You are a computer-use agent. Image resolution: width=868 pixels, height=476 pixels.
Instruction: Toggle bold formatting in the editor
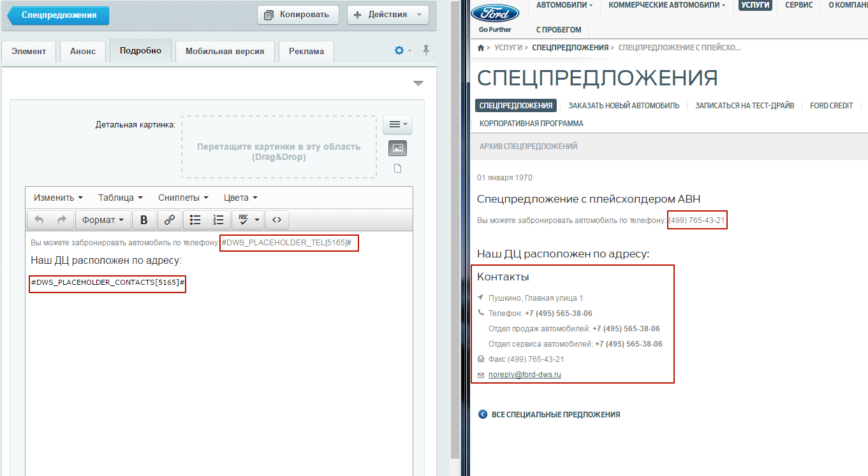click(144, 220)
